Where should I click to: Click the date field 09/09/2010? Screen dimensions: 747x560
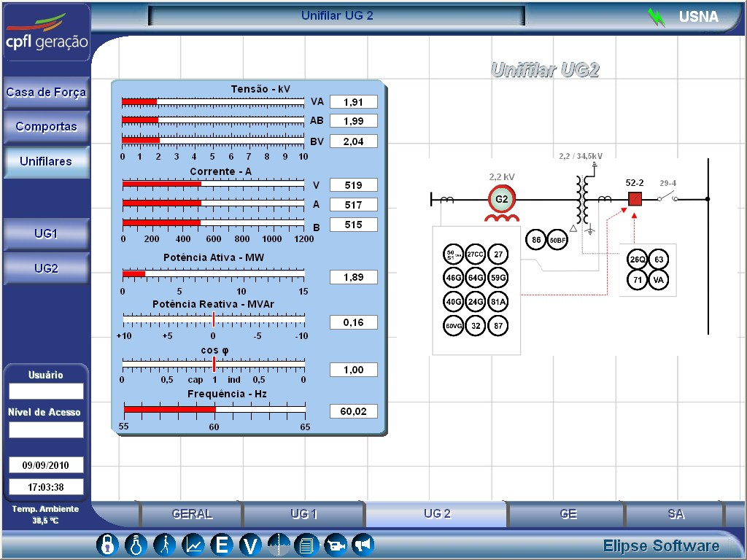point(46,465)
